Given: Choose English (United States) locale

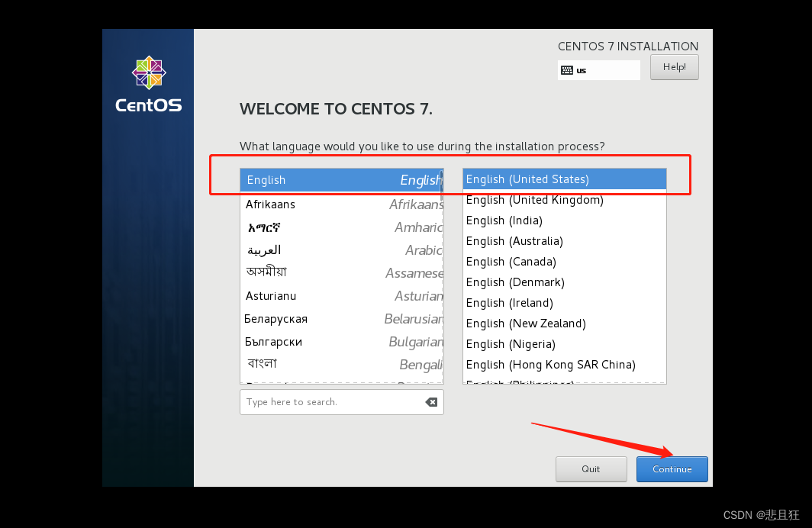Looking at the screenshot, I should coord(565,179).
